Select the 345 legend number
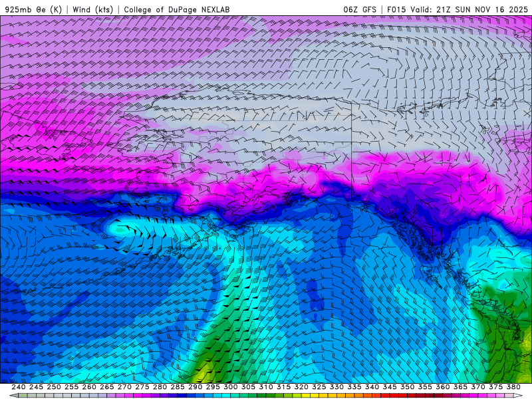Viewport: 532px width, 399px height. click(x=390, y=387)
